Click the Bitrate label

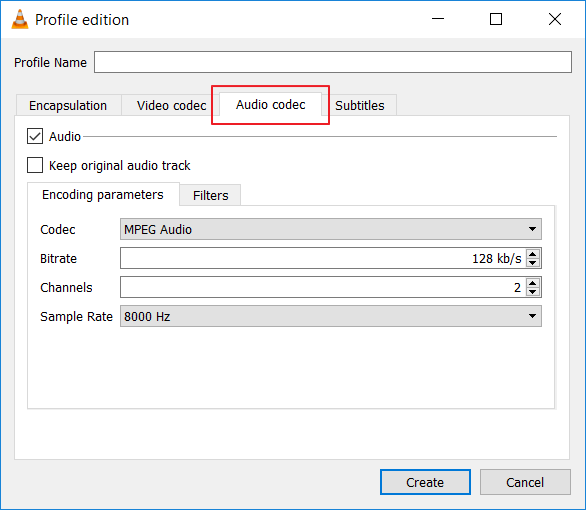(x=58, y=259)
